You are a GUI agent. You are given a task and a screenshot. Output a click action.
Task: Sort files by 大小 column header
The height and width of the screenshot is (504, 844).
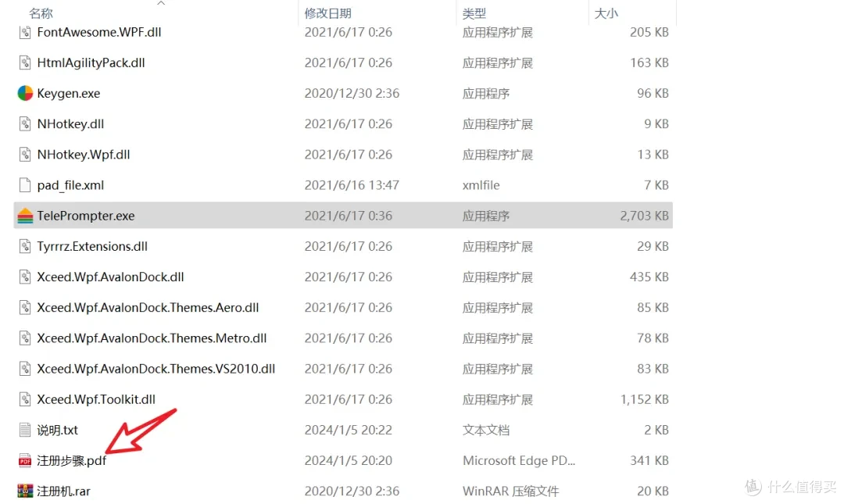click(x=606, y=13)
